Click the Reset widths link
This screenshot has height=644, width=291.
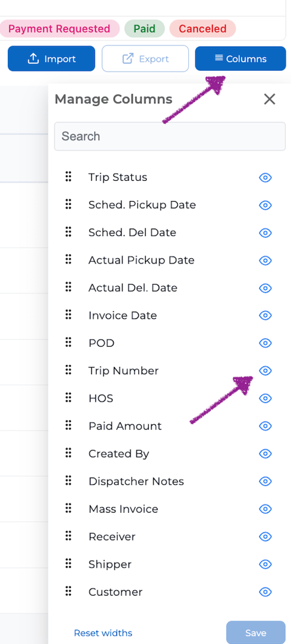[x=103, y=633]
